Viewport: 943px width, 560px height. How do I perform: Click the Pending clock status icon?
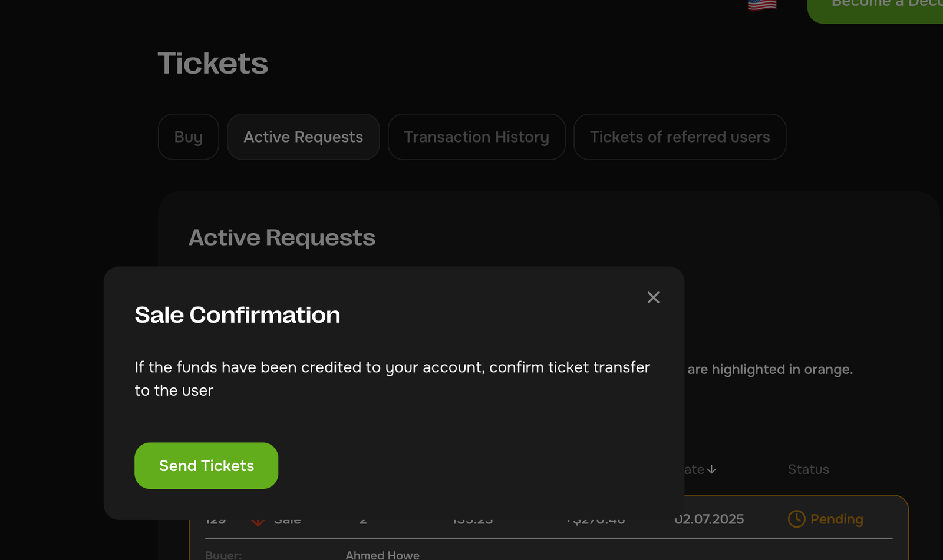796,519
